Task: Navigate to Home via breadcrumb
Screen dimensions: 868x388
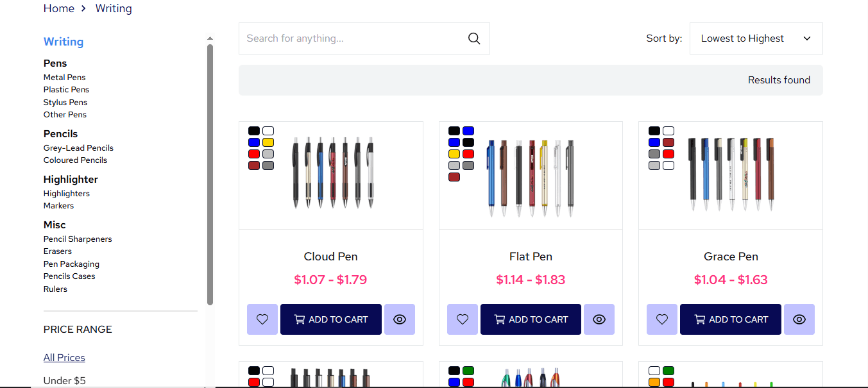Action: (58, 8)
